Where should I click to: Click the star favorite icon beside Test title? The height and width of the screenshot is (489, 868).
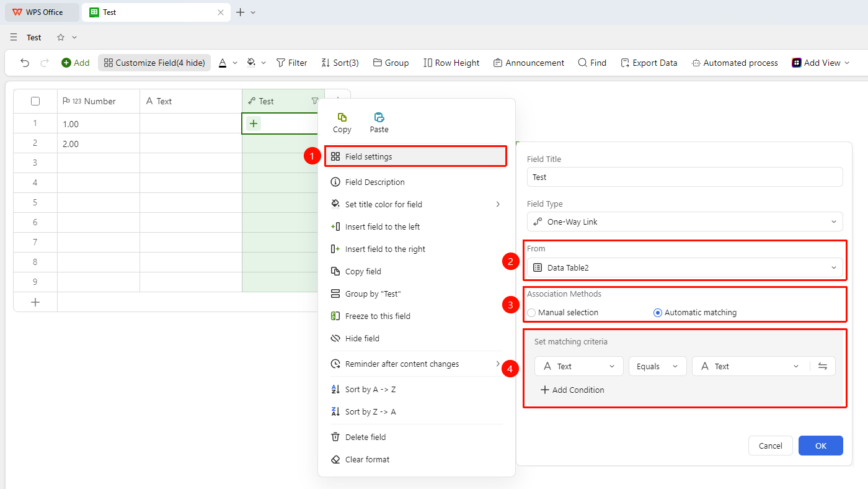click(x=61, y=37)
